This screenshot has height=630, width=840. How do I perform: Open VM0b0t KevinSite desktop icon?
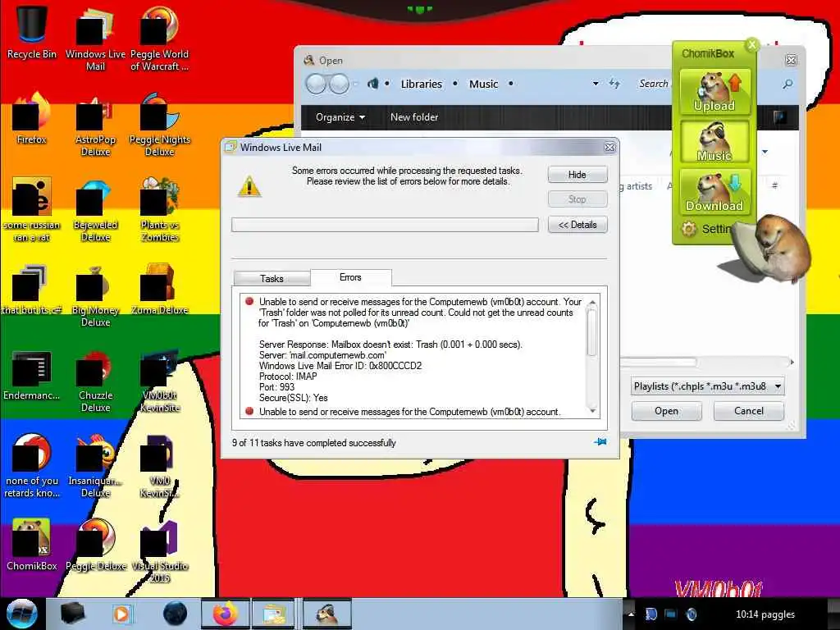click(159, 381)
